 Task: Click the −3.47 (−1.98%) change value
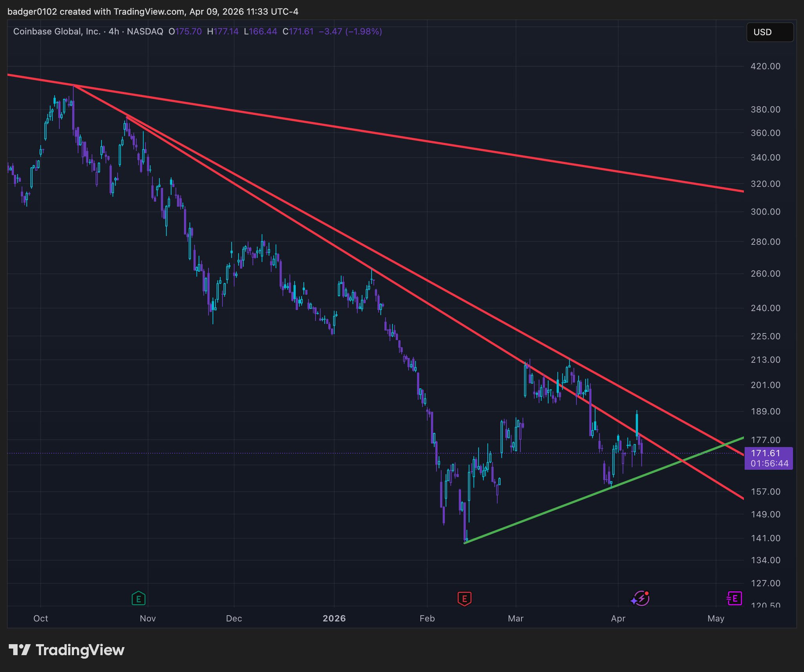pyautogui.click(x=350, y=31)
